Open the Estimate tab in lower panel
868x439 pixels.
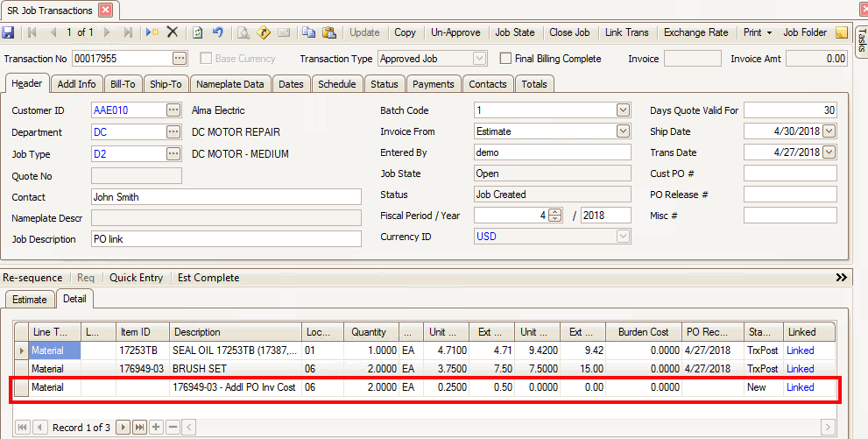[x=29, y=300]
